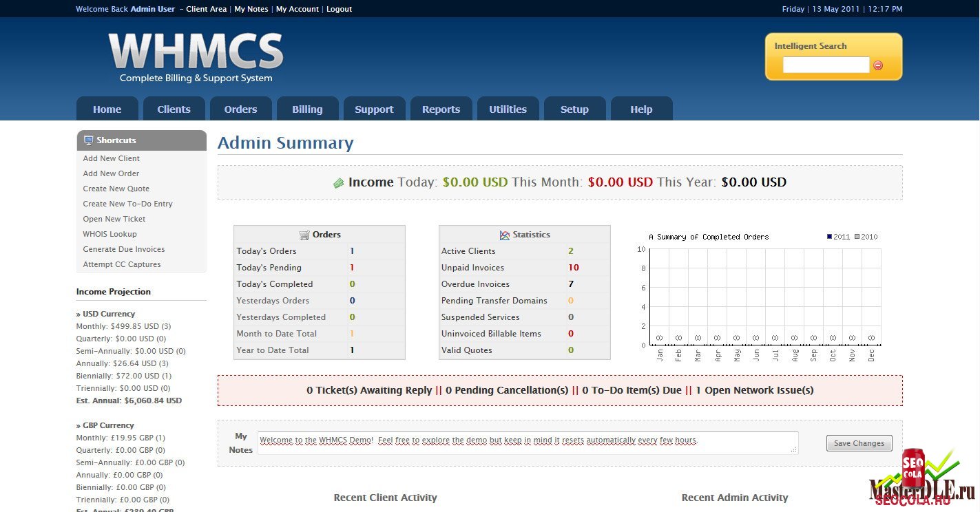Viewport: 980px width, 512px height.
Task: Open the Reports tab
Action: [441, 109]
